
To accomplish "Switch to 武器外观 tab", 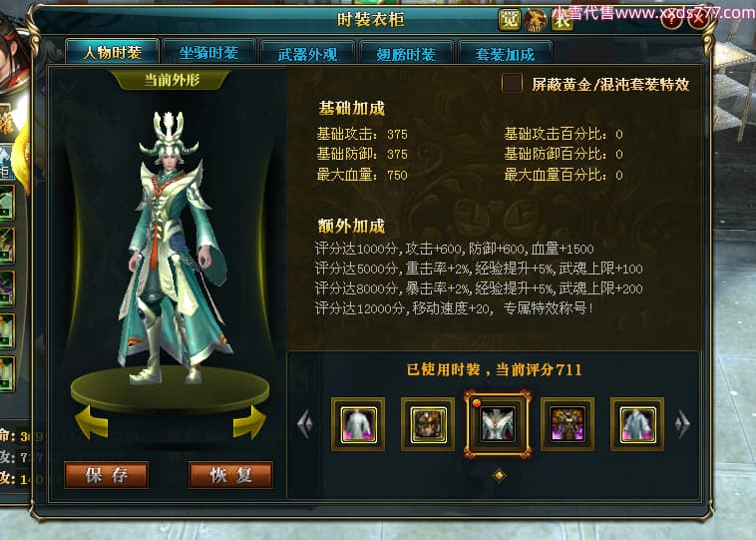I will click(x=307, y=53).
